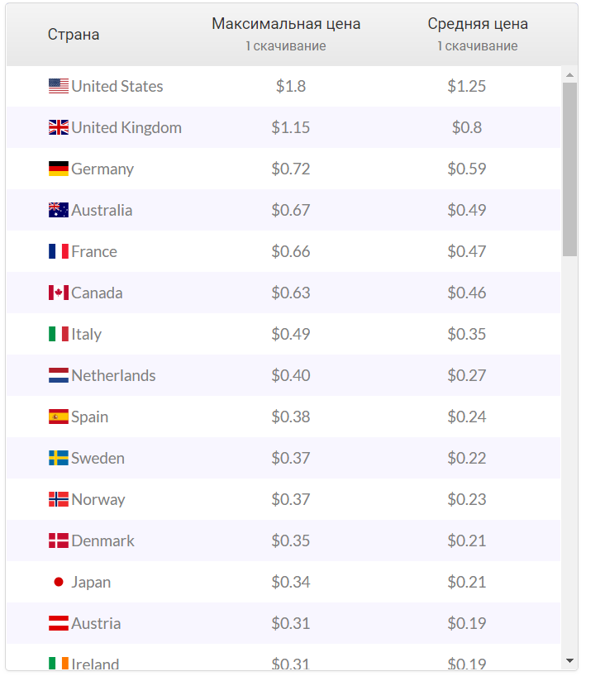Select the Denmark country name
The width and height of the screenshot is (605, 700).
pos(102,540)
